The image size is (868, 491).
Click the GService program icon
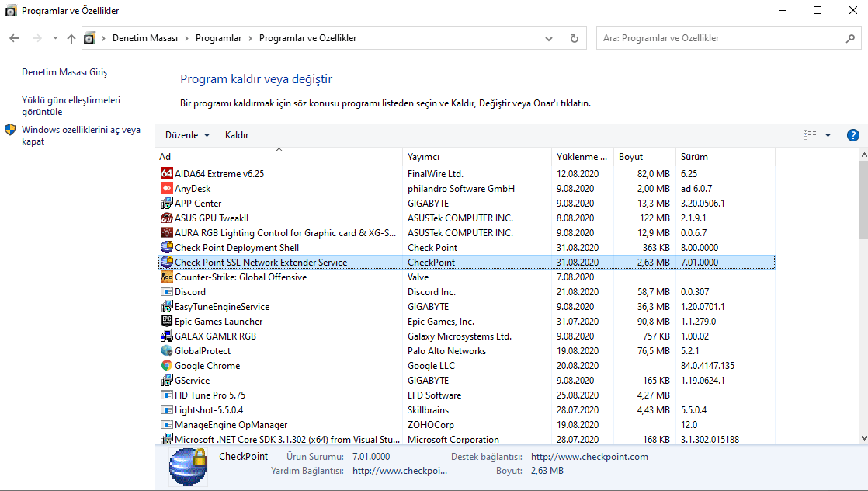167,381
